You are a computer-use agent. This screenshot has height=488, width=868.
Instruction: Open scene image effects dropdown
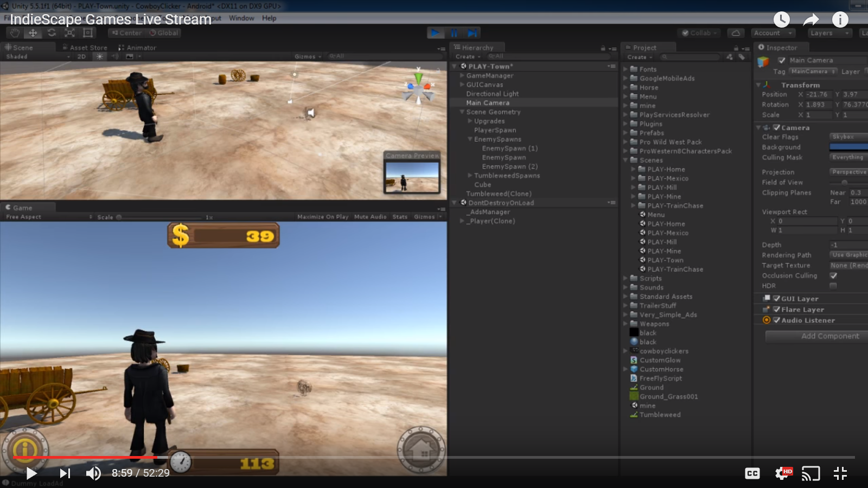click(133, 56)
